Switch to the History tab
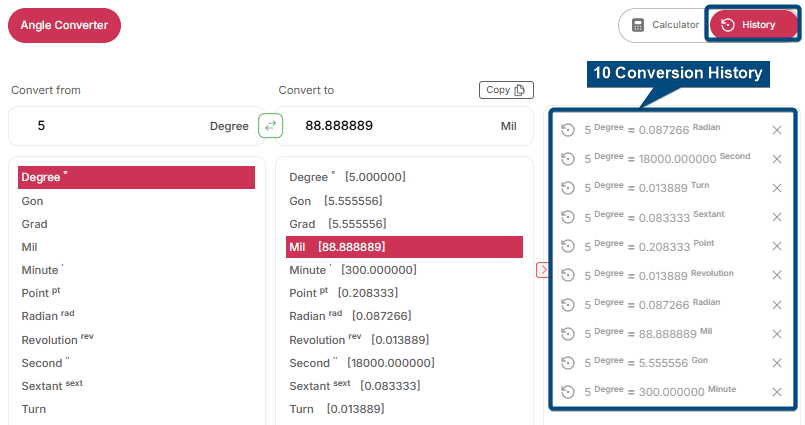The width and height of the screenshot is (805, 425). [x=754, y=25]
